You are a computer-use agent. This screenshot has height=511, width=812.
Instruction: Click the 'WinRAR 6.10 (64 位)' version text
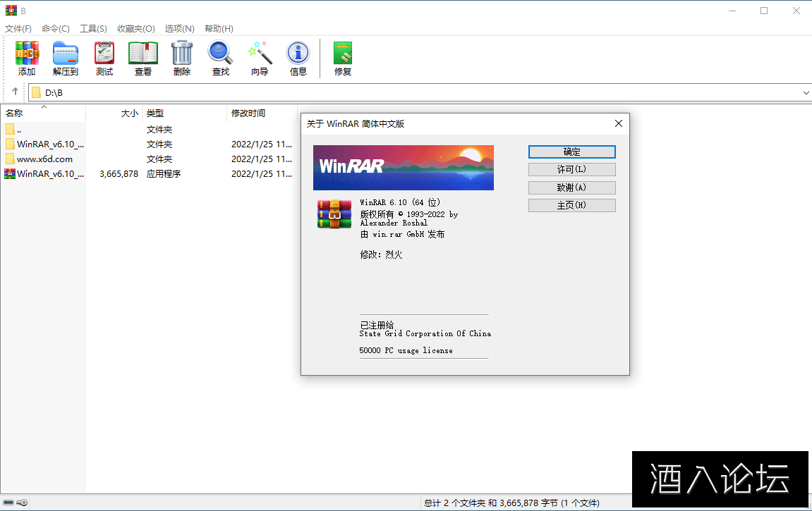click(x=400, y=202)
